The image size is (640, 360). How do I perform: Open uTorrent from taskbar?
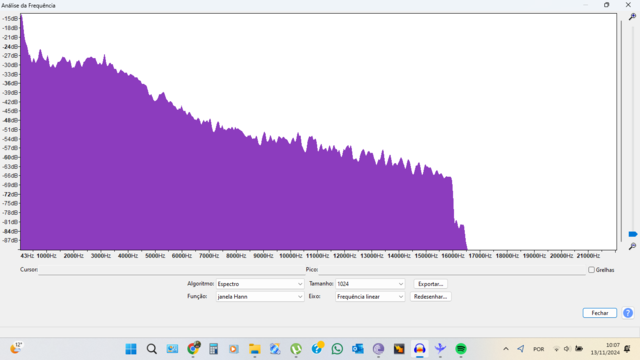[x=296, y=349]
